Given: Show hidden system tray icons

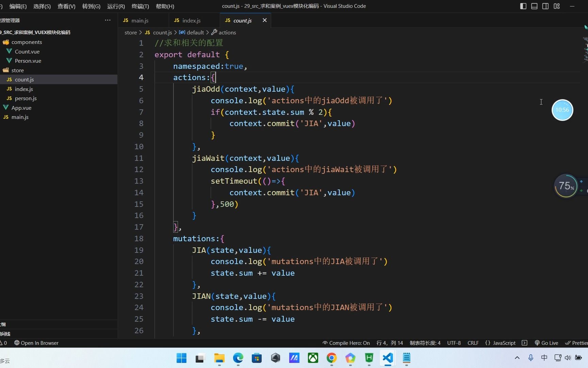Looking at the screenshot, I should 517,357.
